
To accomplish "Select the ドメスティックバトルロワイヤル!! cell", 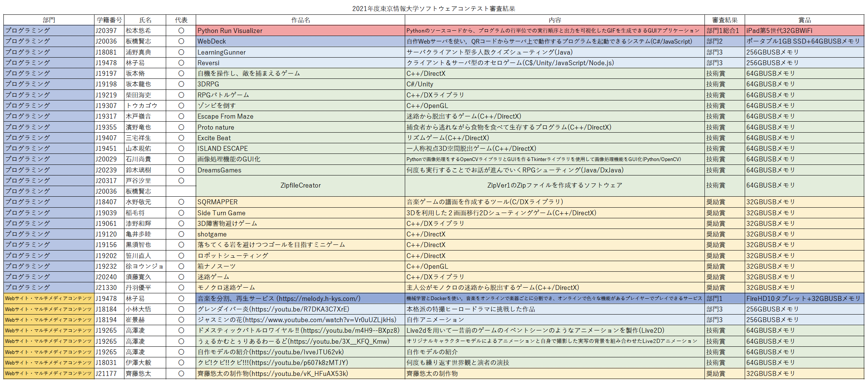I will click(300, 330).
